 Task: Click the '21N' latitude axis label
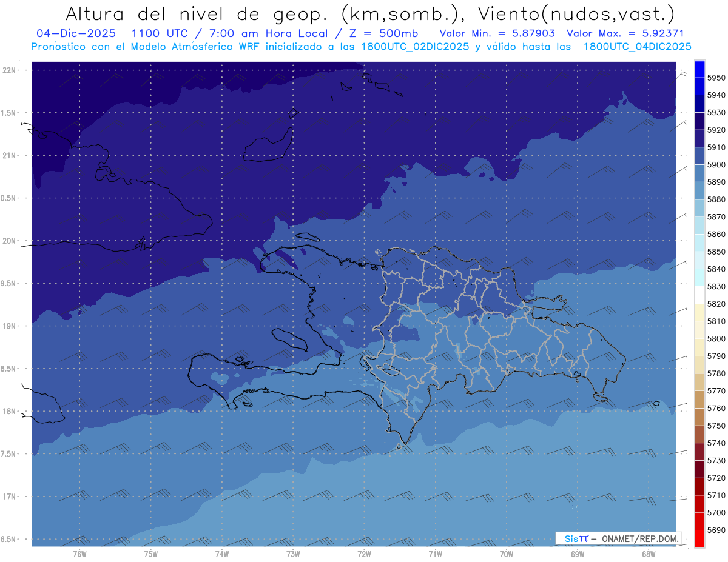pyautogui.click(x=9, y=156)
